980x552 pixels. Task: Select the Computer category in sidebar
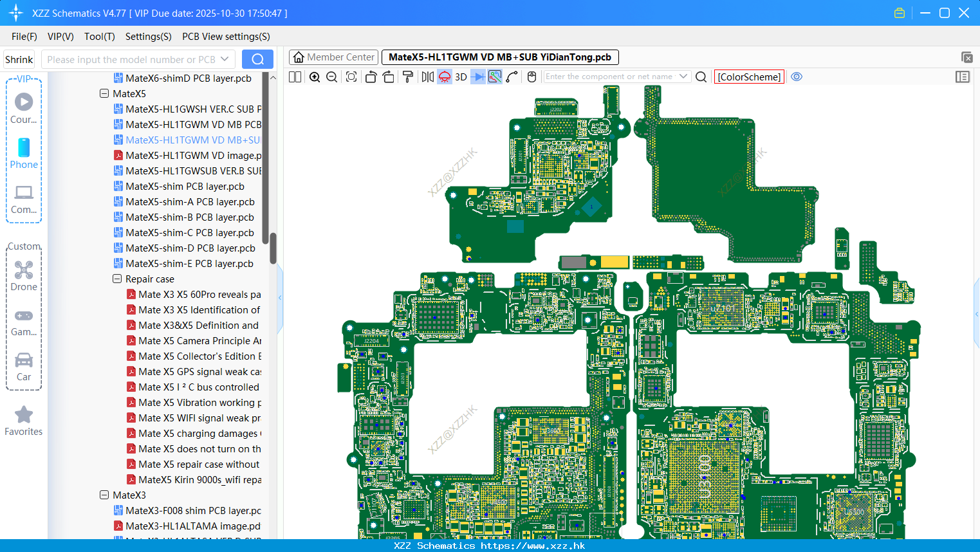24,199
